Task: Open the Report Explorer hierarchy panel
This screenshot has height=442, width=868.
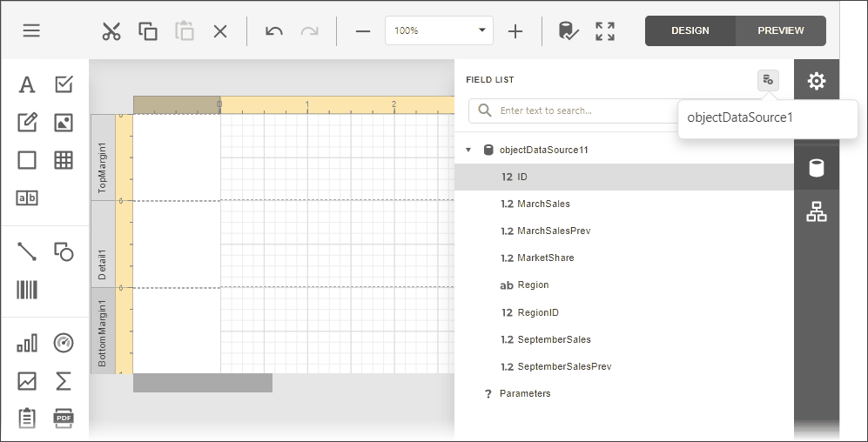Action: coord(816,211)
